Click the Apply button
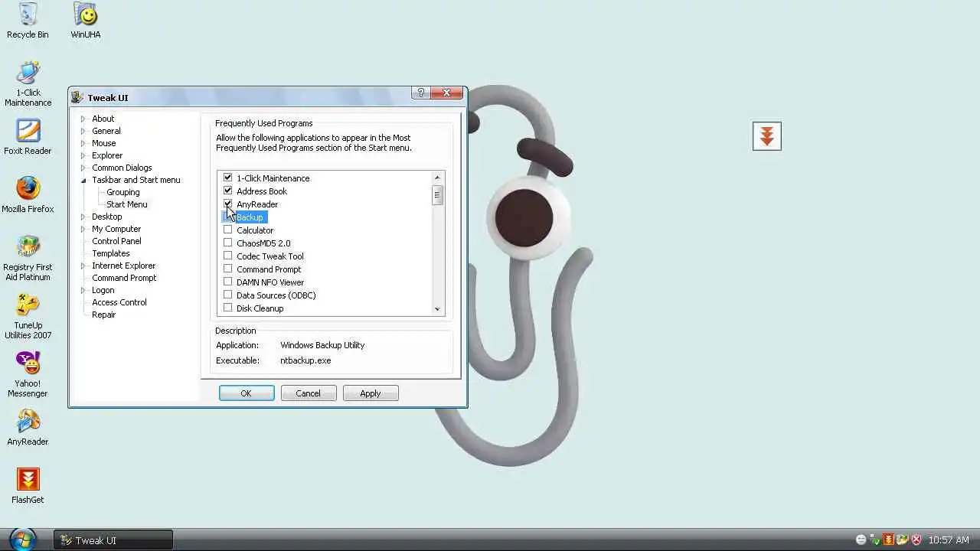 coord(370,393)
